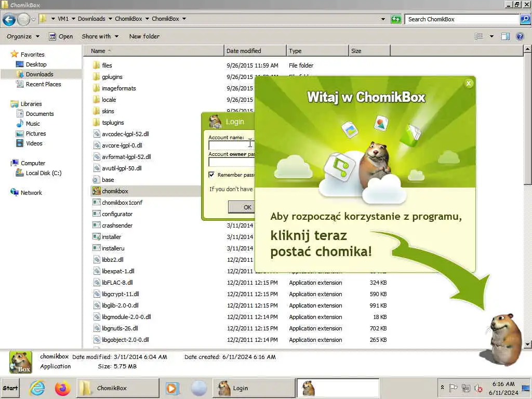Click the Account name input field
532x399 pixels.
tap(232, 145)
